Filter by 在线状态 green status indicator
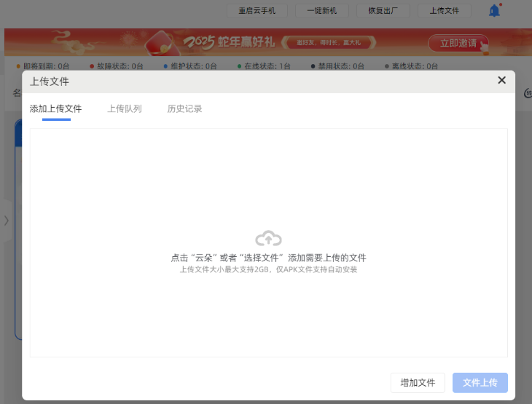The image size is (532, 404). coord(264,66)
